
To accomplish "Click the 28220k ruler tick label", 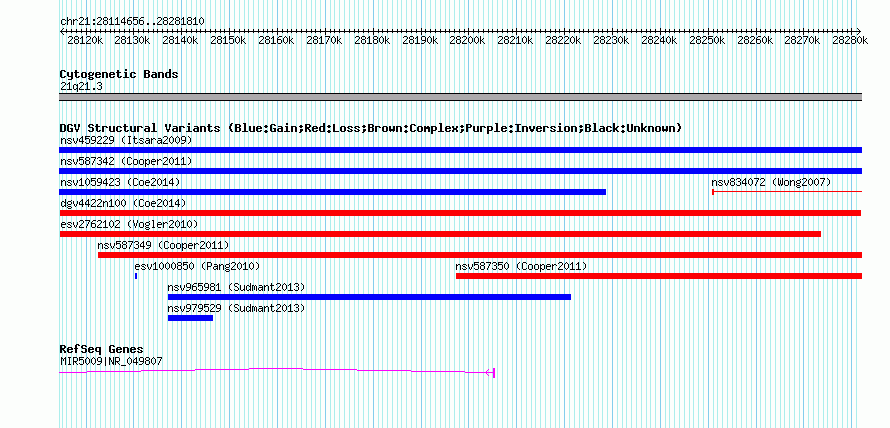I will coord(564,40).
